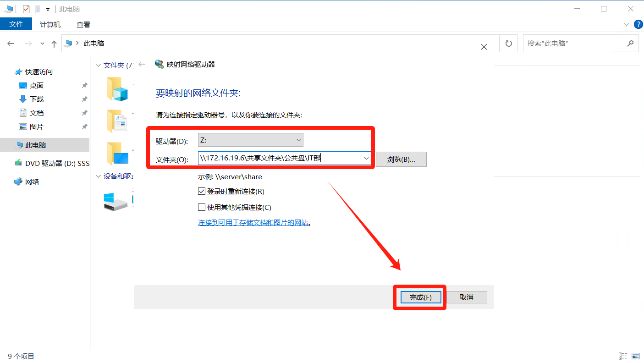This screenshot has width=644, height=363.
Task: Enable 使用其他凭据连接 checkbox
Action: click(202, 207)
